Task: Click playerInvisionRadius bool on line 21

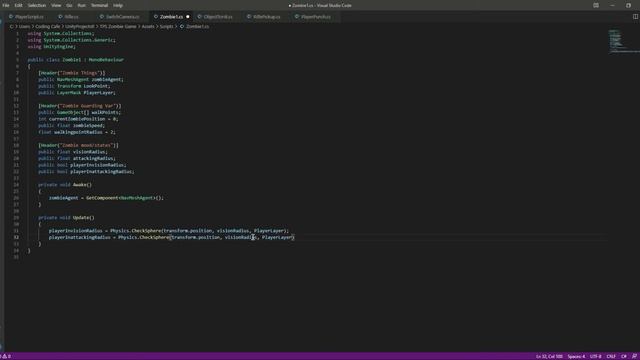Action: coord(97,165)
